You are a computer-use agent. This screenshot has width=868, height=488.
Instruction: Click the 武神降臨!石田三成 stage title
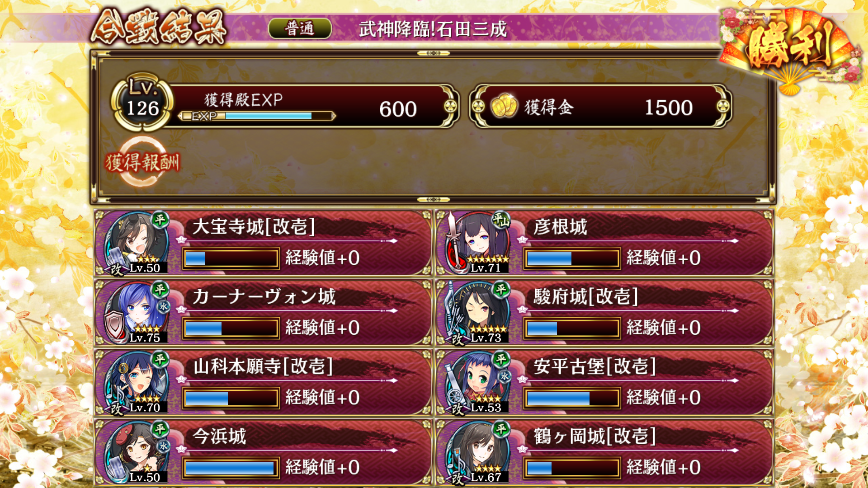[x=433, y=29]
